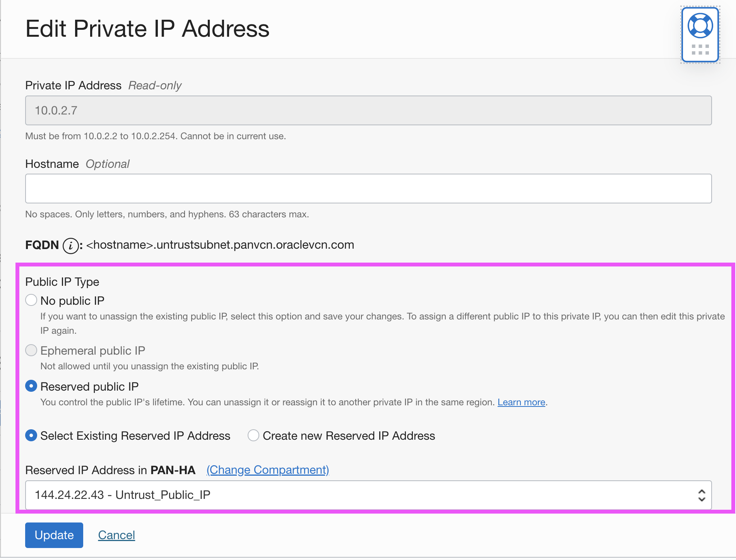Click the Cancel link
This screenshot has height=560, width=736.
click(x=116, y=535)
